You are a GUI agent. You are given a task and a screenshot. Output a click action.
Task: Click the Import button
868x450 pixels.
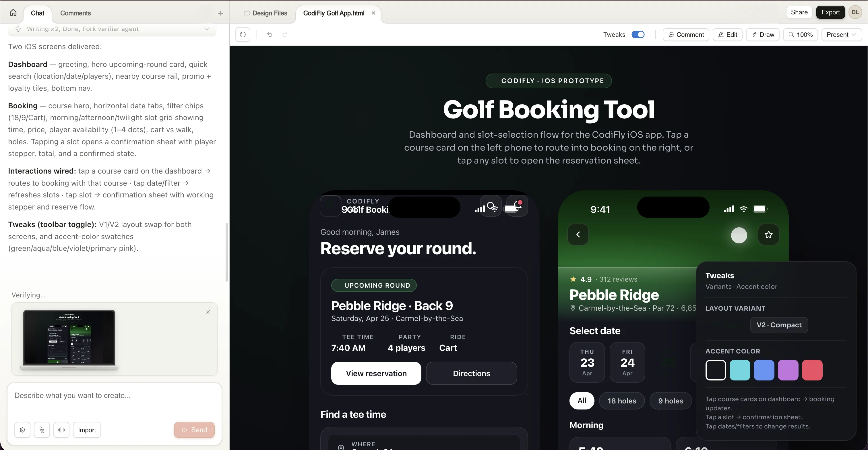[x=87, y=430]
